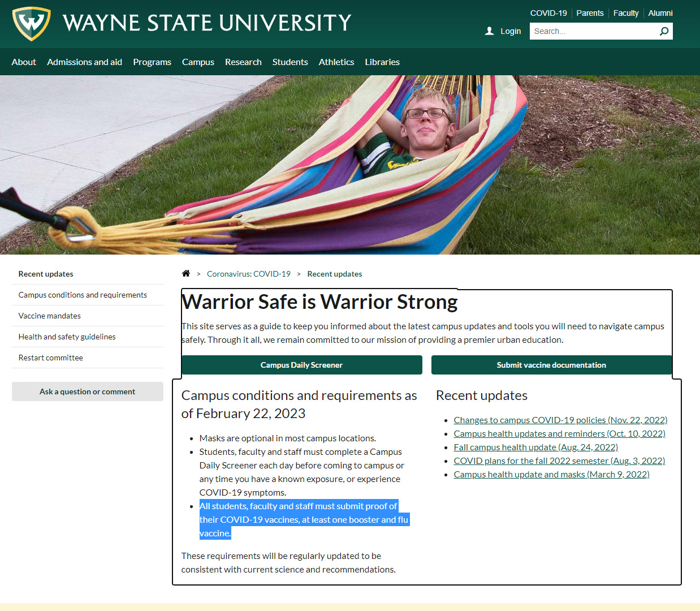
Task: Click the highlighted vaccine proof bullet text
Action: 304,519
